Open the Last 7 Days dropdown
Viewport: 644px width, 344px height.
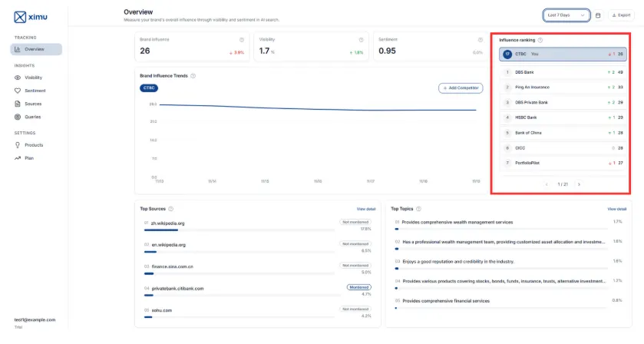566,15
